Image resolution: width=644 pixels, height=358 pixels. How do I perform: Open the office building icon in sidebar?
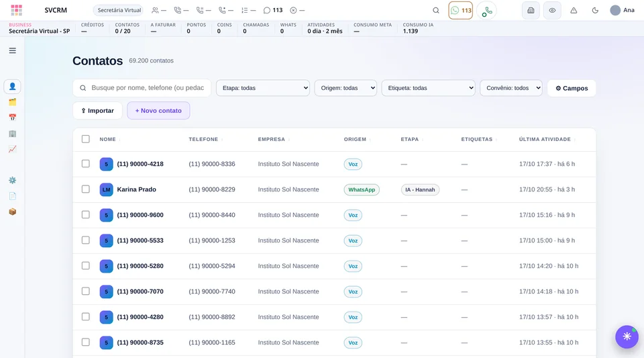(12, 134)
